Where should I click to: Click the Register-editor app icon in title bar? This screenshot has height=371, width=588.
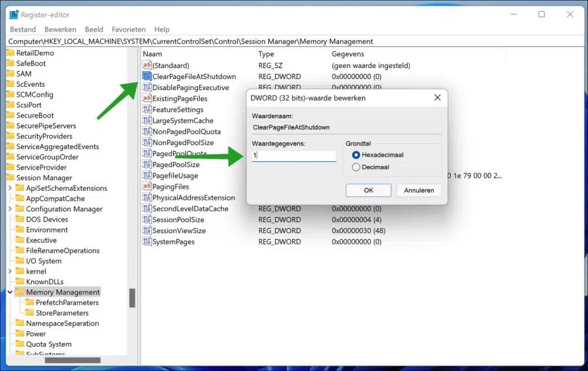(14, 14)
